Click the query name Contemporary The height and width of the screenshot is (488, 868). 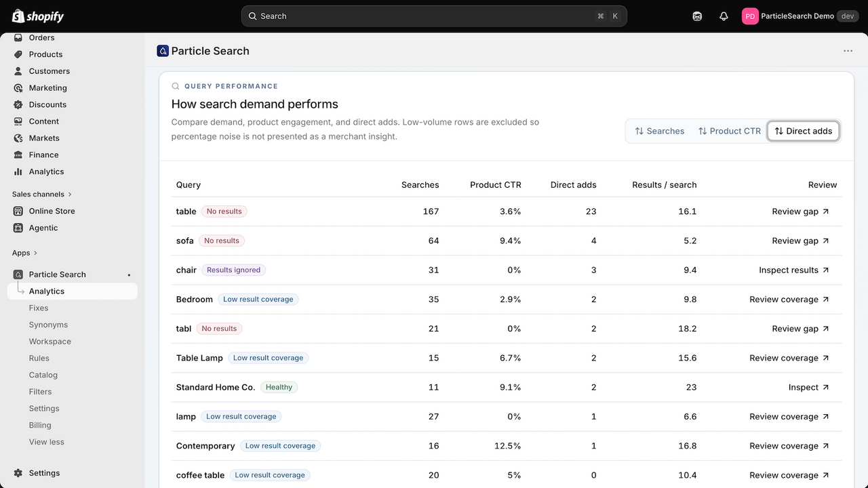205,446
